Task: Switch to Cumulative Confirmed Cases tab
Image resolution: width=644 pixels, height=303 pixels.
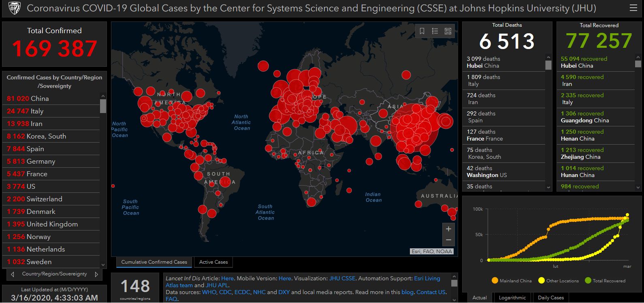Action: pos(154,262)
